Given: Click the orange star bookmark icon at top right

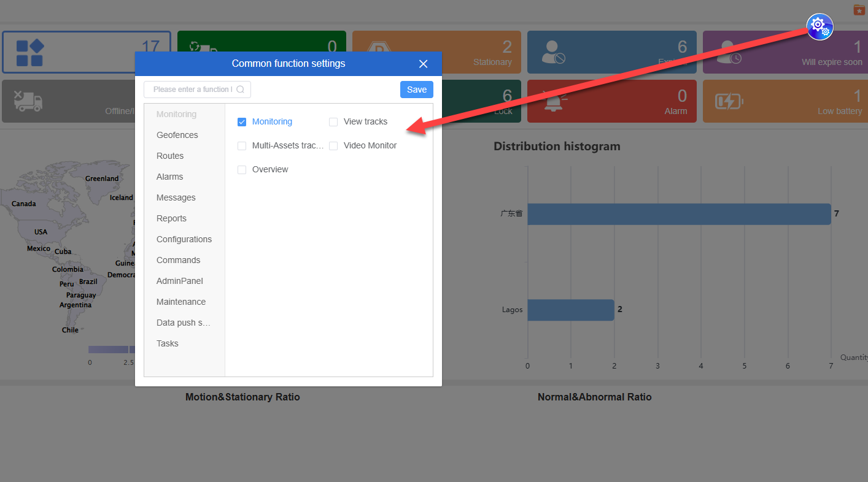Looking at the screenshot, I should (859, 10).
